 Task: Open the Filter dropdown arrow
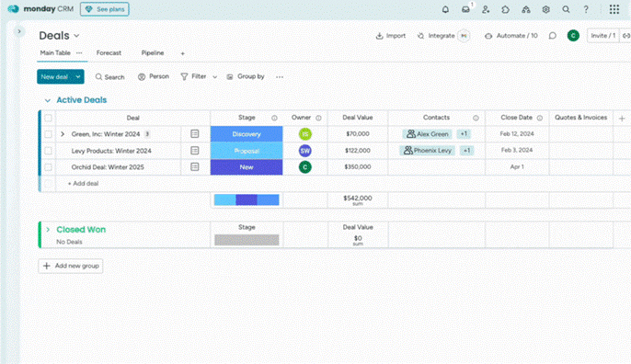pos(215,77)
